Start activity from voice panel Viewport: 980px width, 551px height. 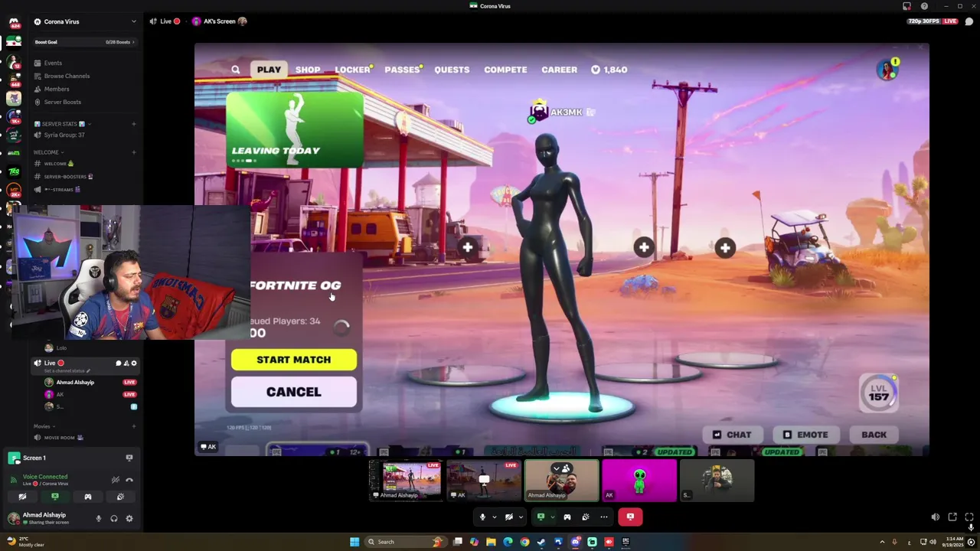click(x=88, y=497)
